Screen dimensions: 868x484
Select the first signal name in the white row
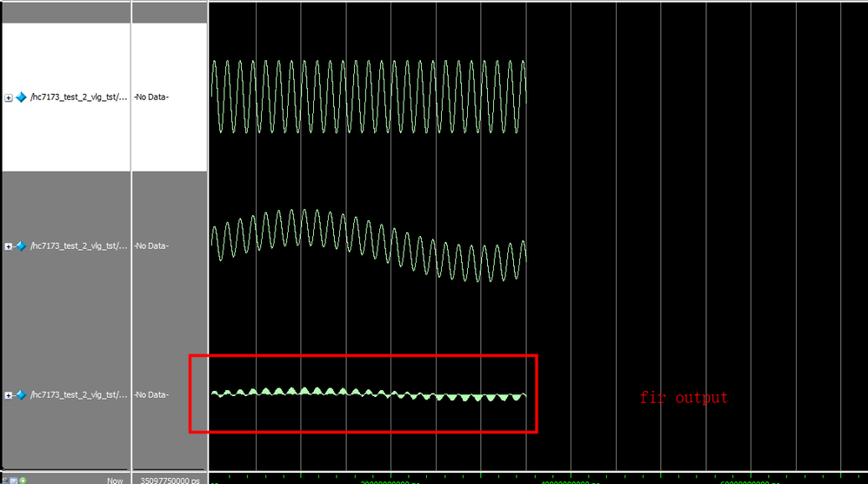(78, 97)
